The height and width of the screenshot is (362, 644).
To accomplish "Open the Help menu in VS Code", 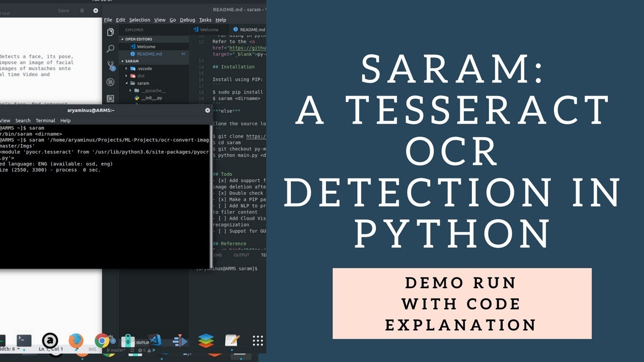I will click(221, 20).
